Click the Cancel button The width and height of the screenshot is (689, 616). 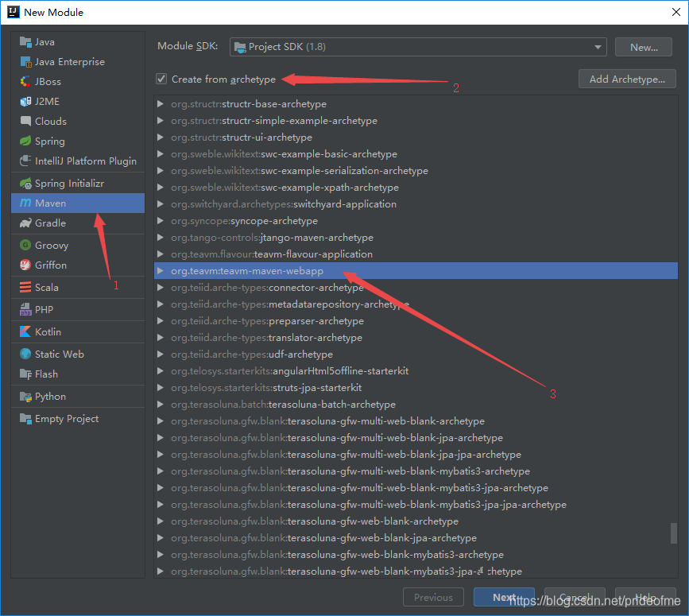575,597
